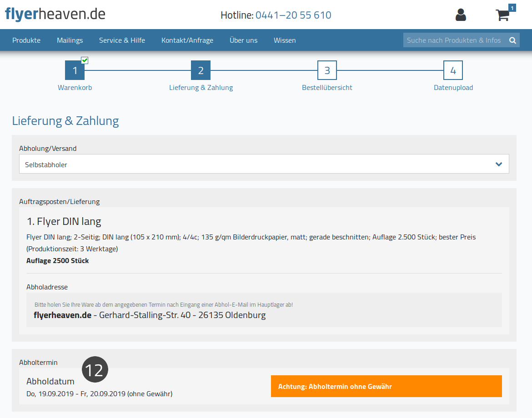
Task: Click the cart item count badge
Action: [512, 8]
